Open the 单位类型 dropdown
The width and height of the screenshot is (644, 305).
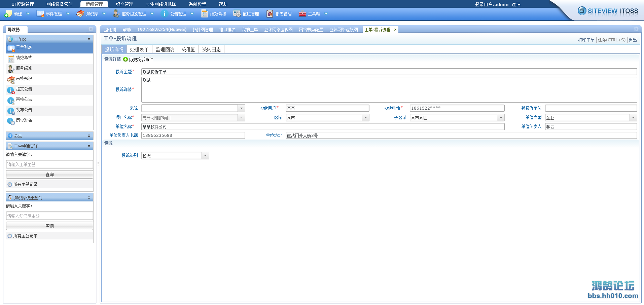(634, 118)
